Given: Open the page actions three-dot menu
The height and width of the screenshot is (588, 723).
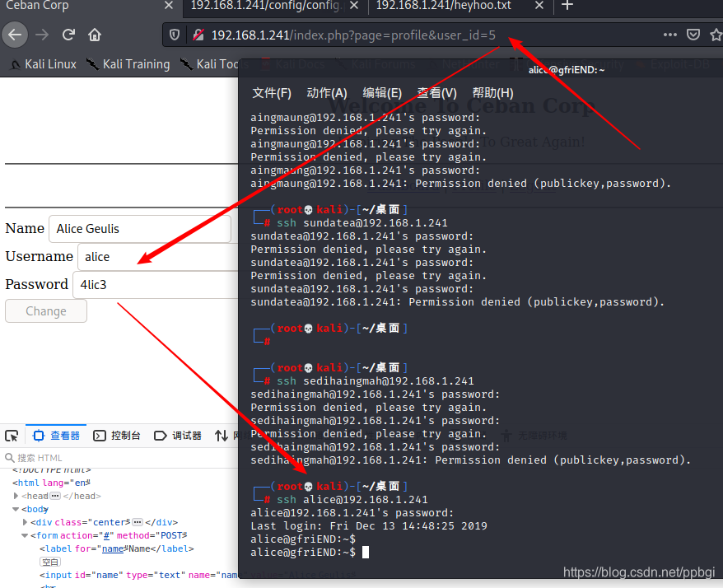Looking at the screenshot, I should [x=669, y=35].
